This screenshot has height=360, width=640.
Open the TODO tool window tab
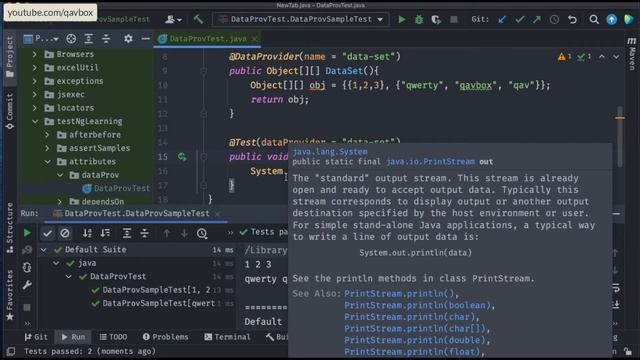coord(113,337)
